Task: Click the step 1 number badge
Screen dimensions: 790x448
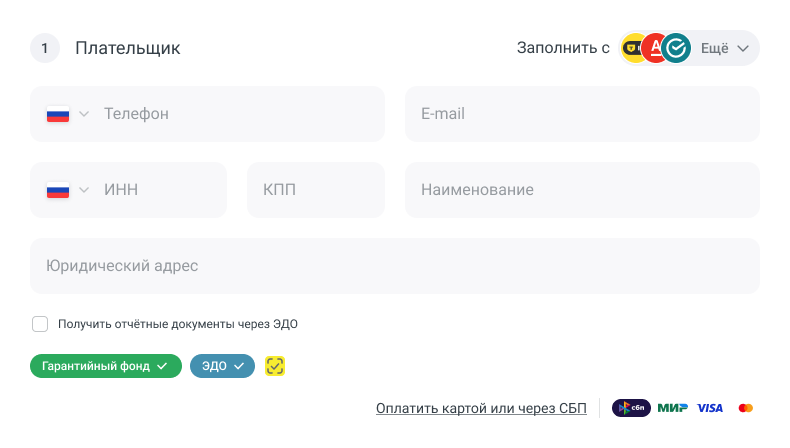Action: coord(45,48)
